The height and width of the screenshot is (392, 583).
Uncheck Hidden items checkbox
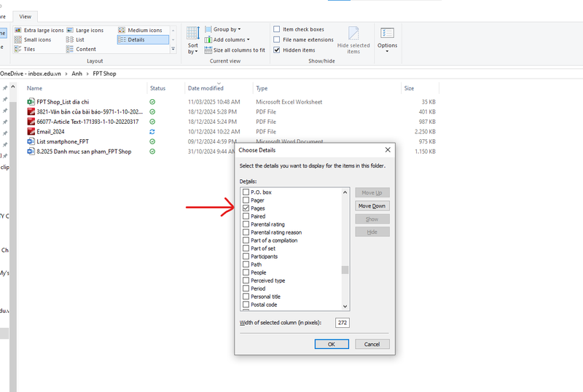[x=277, y=50]
